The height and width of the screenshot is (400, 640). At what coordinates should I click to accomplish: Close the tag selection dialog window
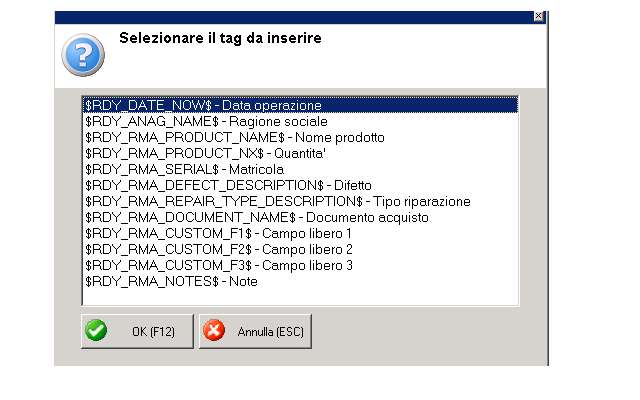point(539,17)
